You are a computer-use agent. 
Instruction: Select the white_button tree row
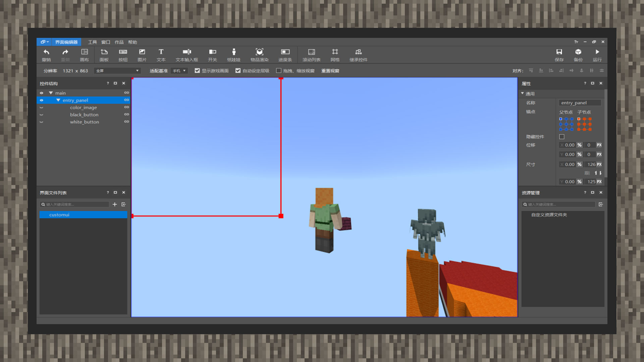pos(84,122)
